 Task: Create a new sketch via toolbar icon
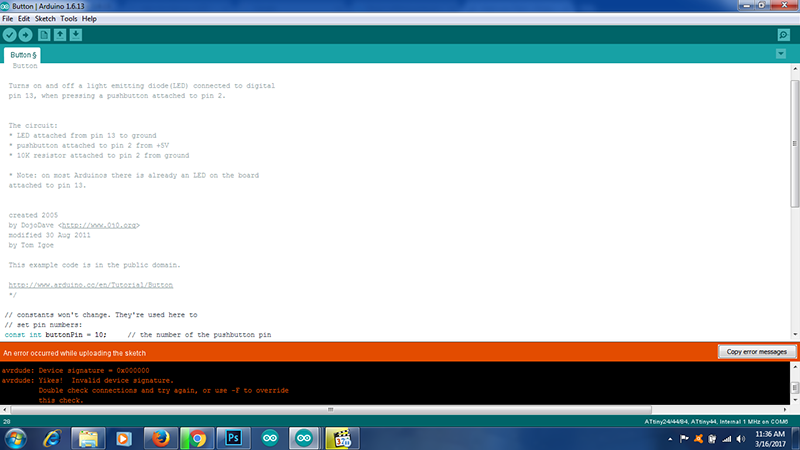point(44,35)
